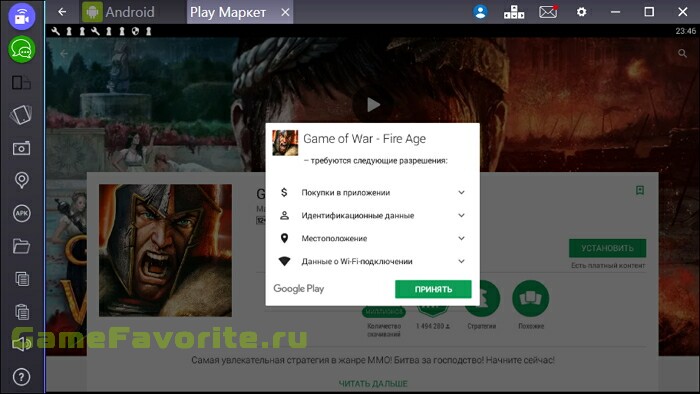Click the shield icon in status bar
The image size is (700, 394).
point(135,31)
